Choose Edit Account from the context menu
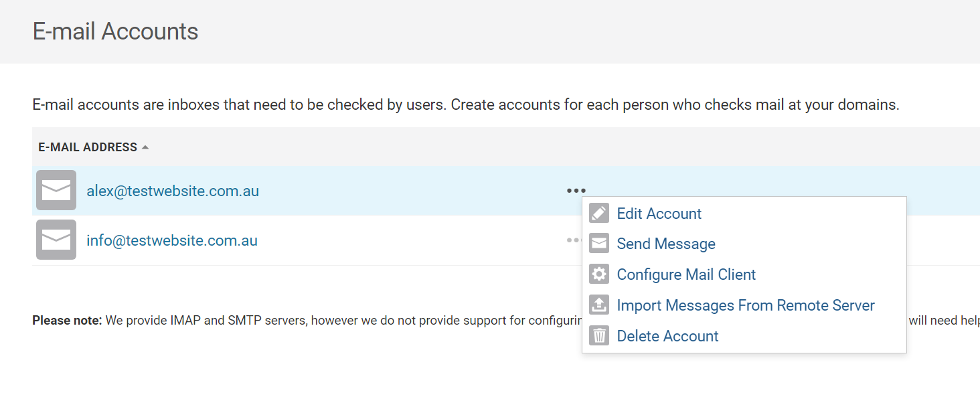The height and width of the screenshot is (411, 980). (659, 214)
